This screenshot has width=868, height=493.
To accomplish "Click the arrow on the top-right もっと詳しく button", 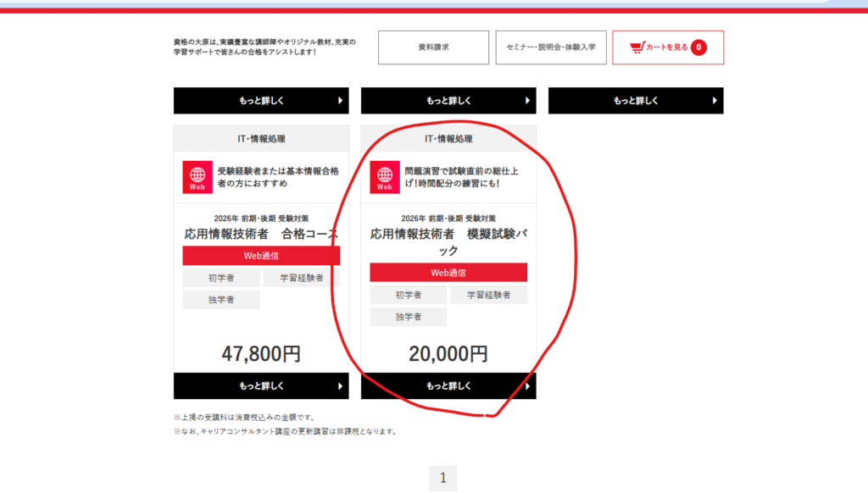I will [715, 100].
